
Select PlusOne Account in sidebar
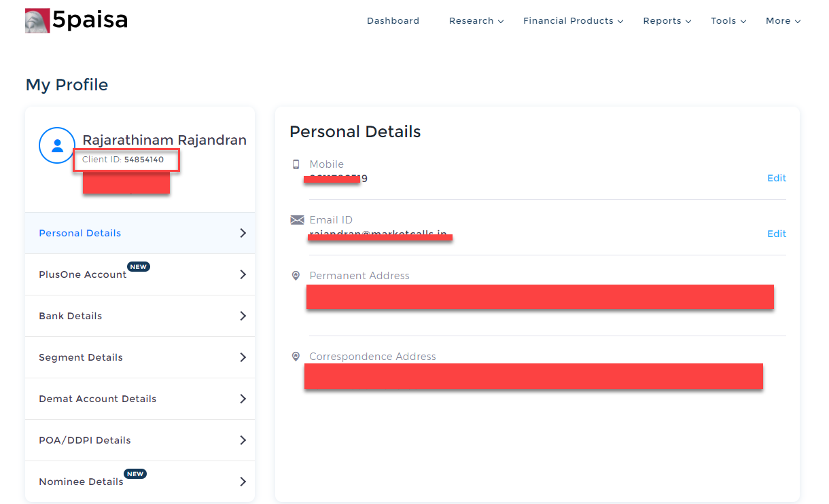pyautogui.click(x=140, y=274)
